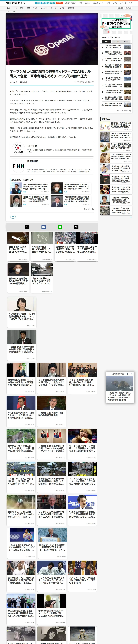
Task: Open the search magnifier icon in header
Action: coord(130,3)
